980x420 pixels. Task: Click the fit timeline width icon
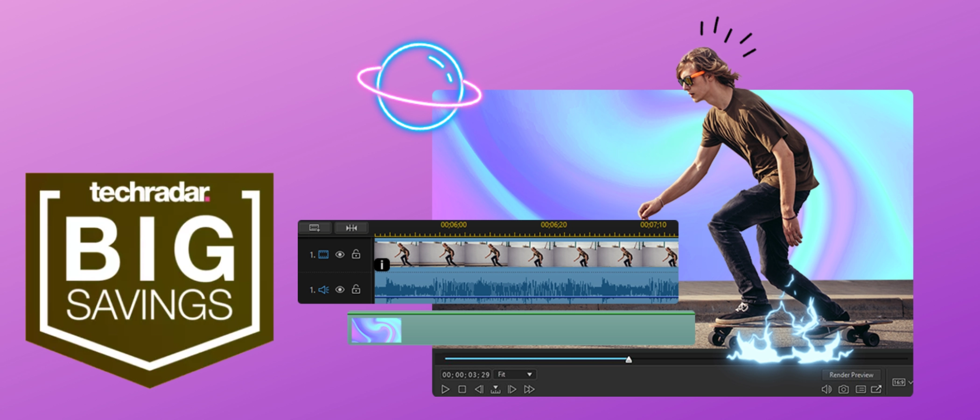351,228
